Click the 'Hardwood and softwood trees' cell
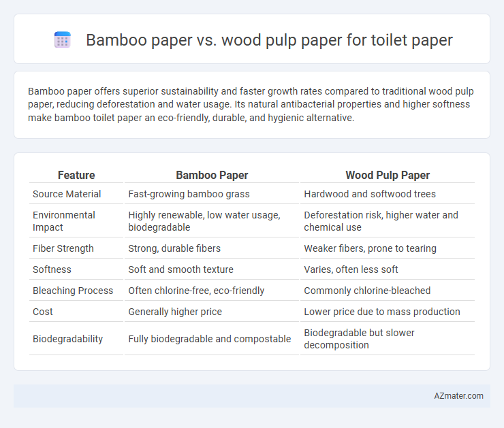Screen dimensions: 504x428 coord(388,194)
